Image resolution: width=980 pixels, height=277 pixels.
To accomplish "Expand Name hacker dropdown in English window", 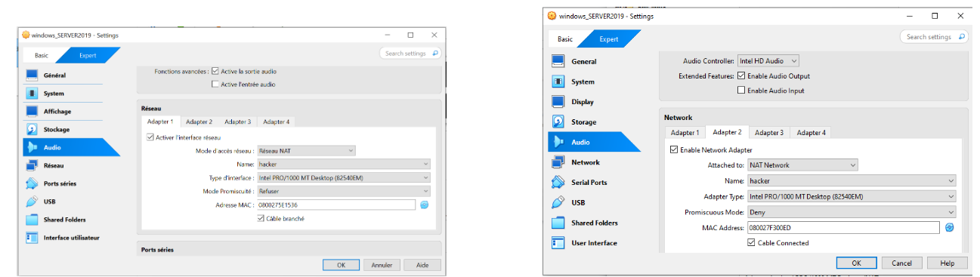I will [852, 180].
